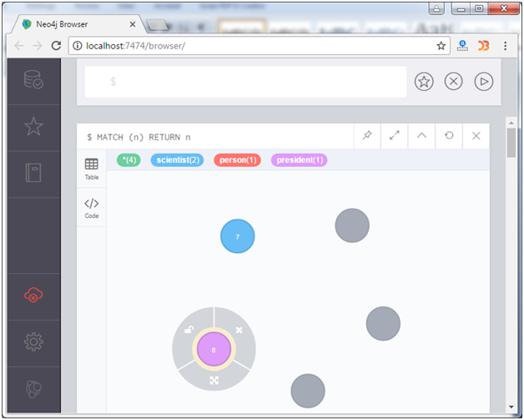This screenshot has width=524, height=420.
Task: Unlock node 8 via padlock ring option
Action: click(x=189, y=330)
